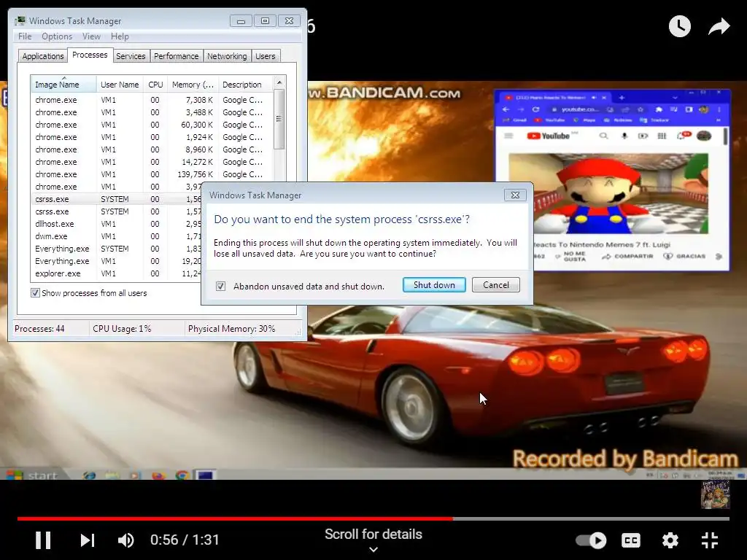Sort processes by Memory column
This screenshot has width=747, height=560.
point(193,85)
